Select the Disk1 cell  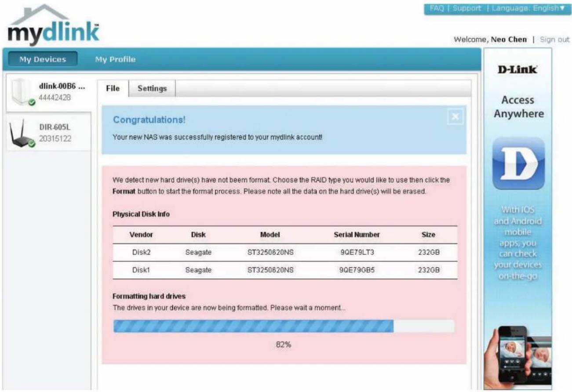141,270
